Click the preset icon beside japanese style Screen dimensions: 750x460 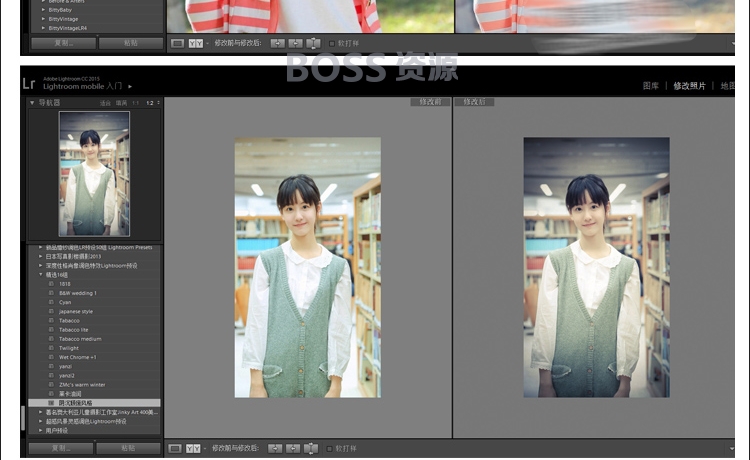(x=51, y=311)
